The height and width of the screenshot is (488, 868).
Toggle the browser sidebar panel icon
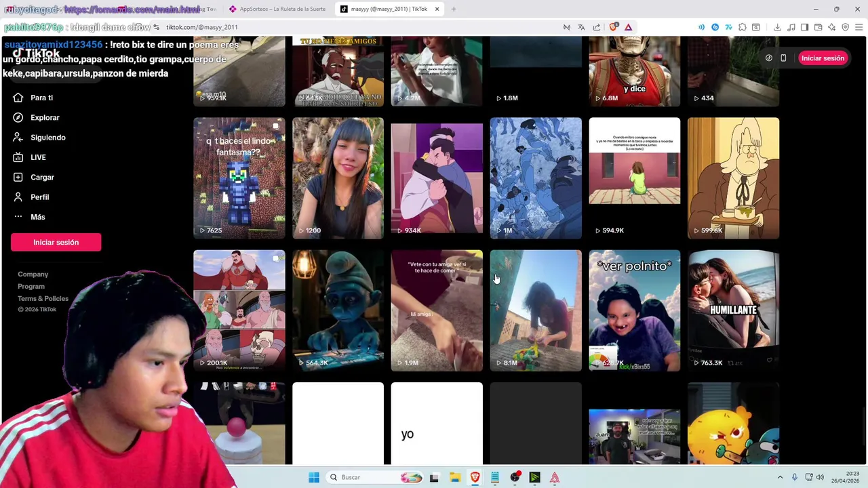(x=804, y=27)
